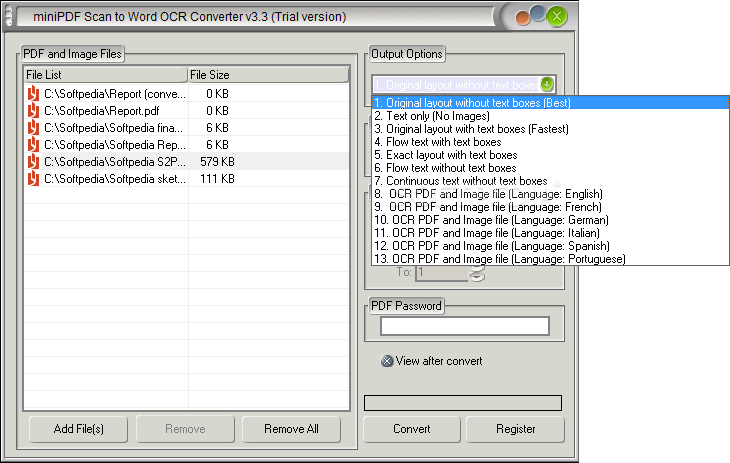Start conversion with Convert button
This screenshot has width=730, height=463.
(412, 429)
